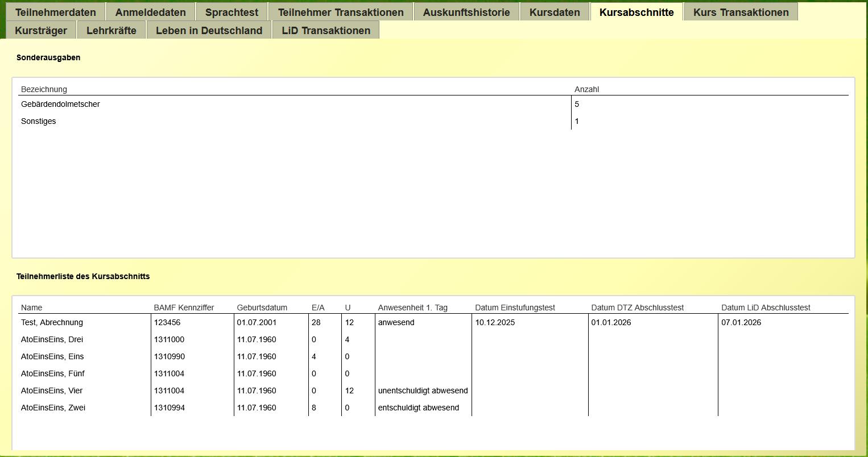Select the Lehrkräfte tab
868x457 pixels.
click(x=111, y=30)
